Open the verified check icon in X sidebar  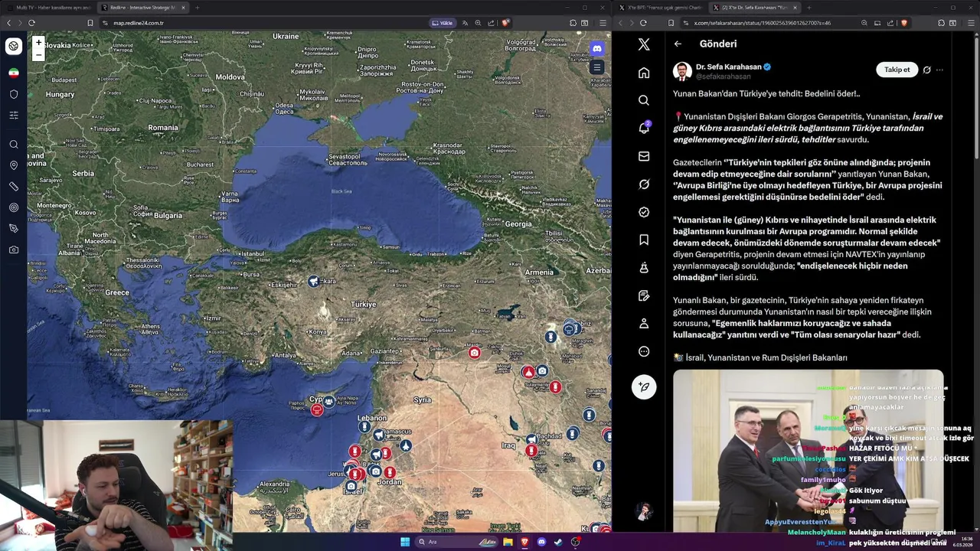(644, 212)
